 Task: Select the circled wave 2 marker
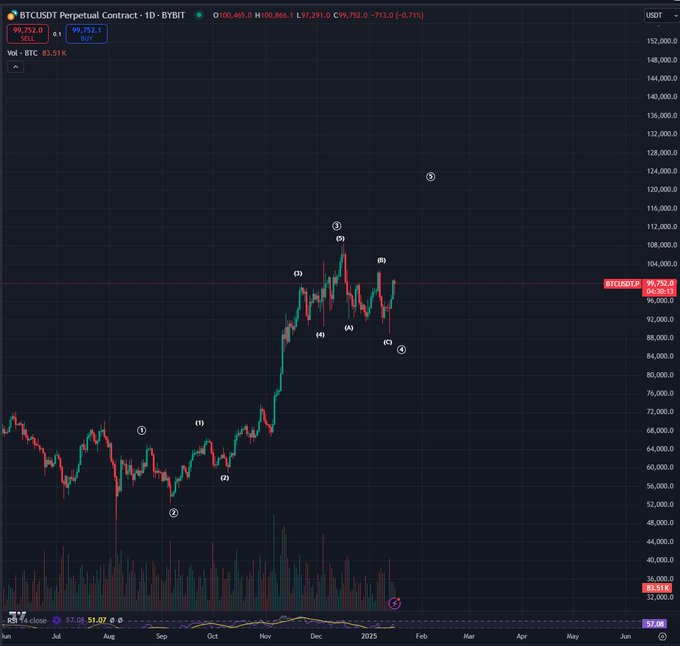pyautogui.click(x=173, y=513)
